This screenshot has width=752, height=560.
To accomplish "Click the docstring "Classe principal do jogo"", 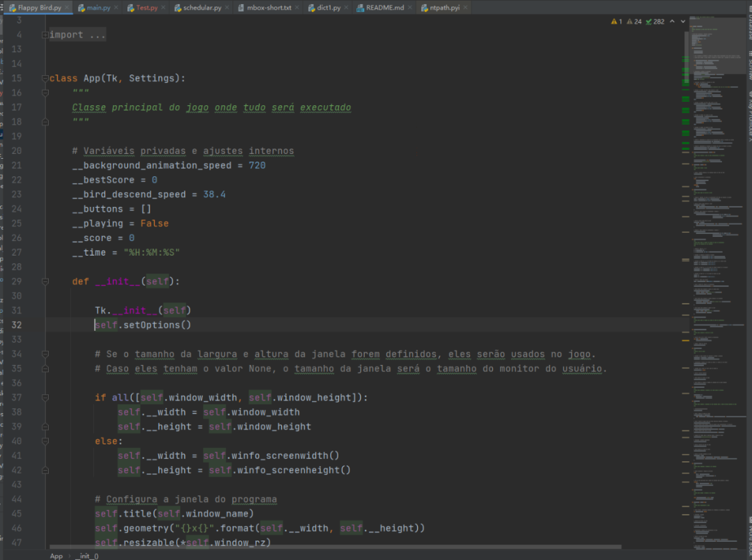I will pyautogui.click(x=140, y=107).
